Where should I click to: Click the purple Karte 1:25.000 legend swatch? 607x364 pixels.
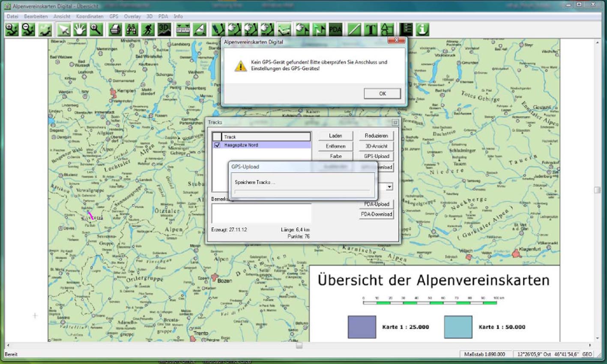click(362, 327)
